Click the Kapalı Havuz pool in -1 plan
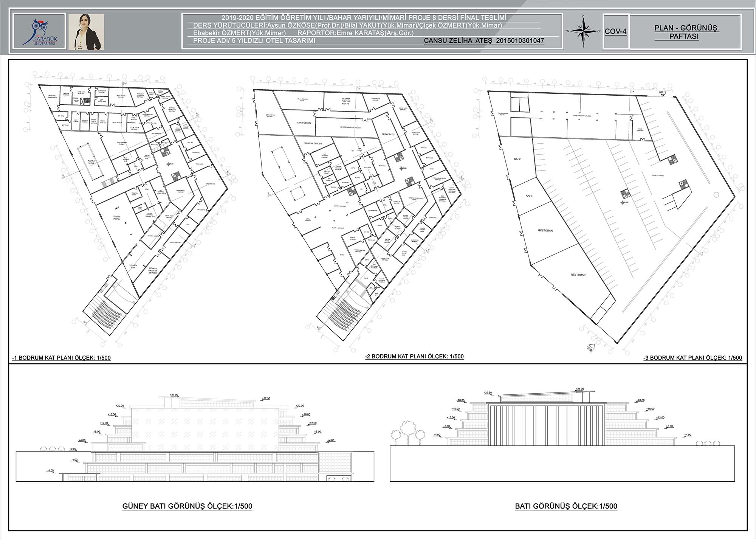This screenshot has width=756, height=540. (91, 162)
